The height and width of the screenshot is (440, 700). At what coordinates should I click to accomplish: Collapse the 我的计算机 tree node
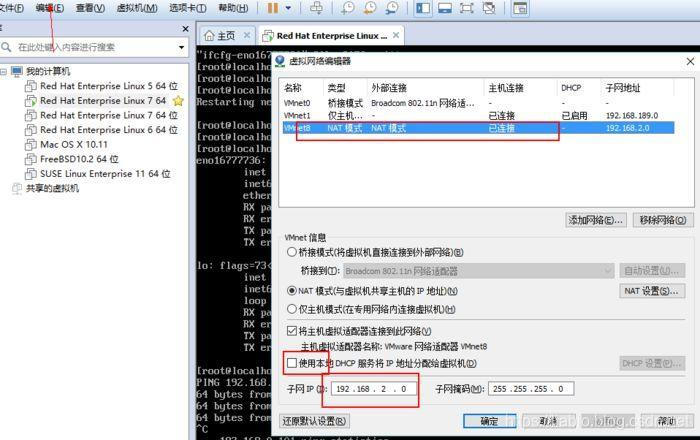[3, 71]
